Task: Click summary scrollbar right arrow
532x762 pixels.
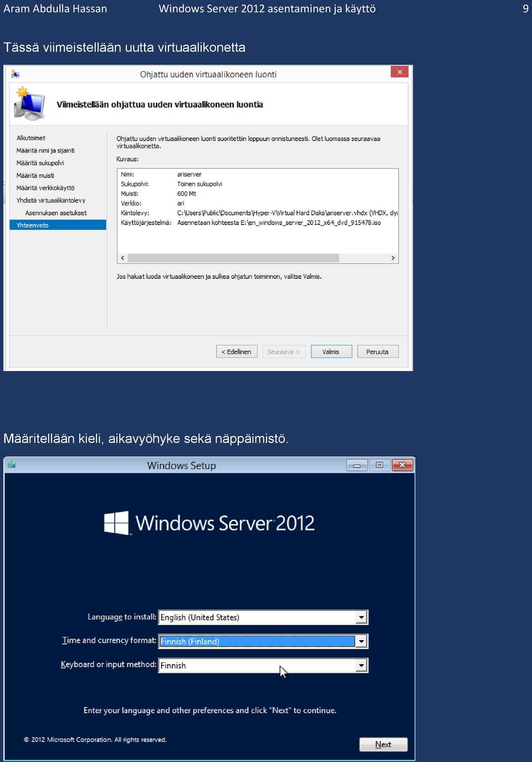Action: (x=393, y=258)
